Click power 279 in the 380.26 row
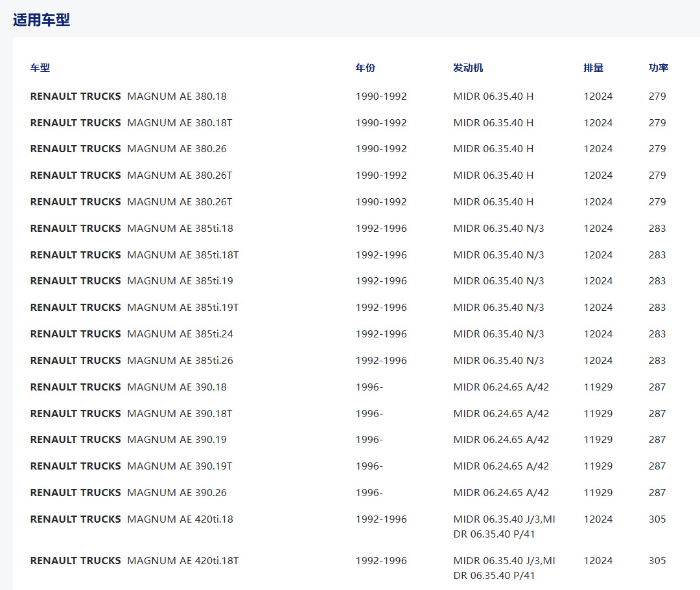The height and width of the screenshot is (590, 700). click(x=657, y=148)
